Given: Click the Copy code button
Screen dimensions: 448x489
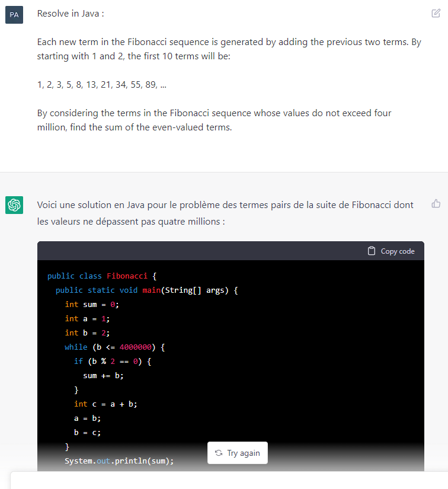Looking at the screenshot, I should [391, 251].
